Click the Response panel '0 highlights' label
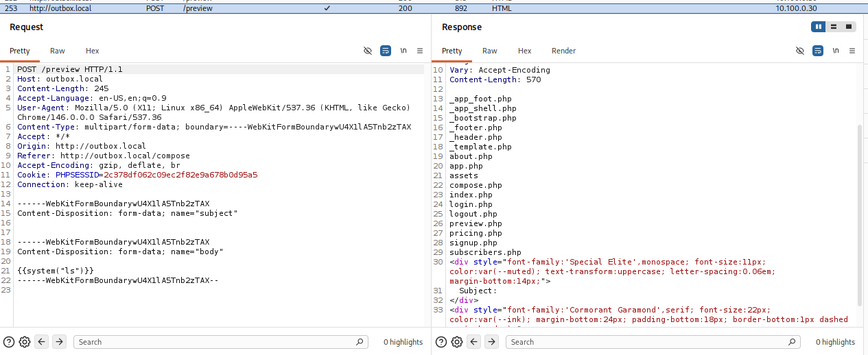Image resolution: width=868 pixels, height=355 pixels. tap(836, 342)
